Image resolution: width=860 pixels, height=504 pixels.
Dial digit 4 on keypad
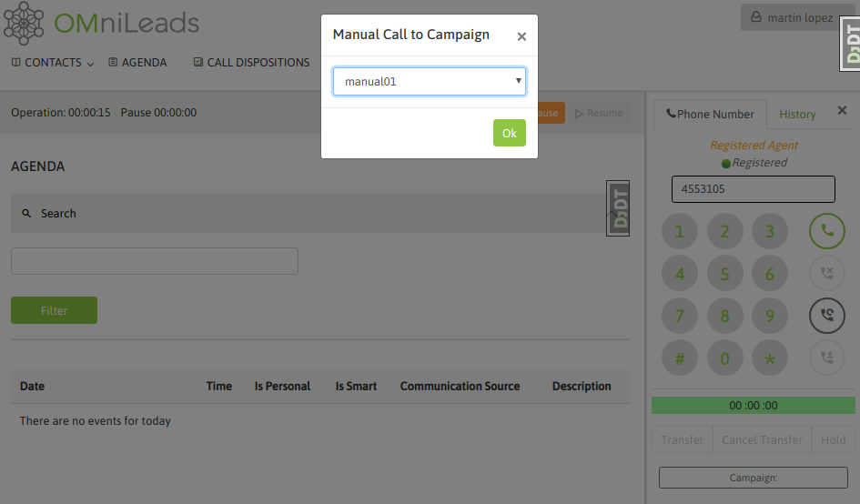[x=680, y=274]
